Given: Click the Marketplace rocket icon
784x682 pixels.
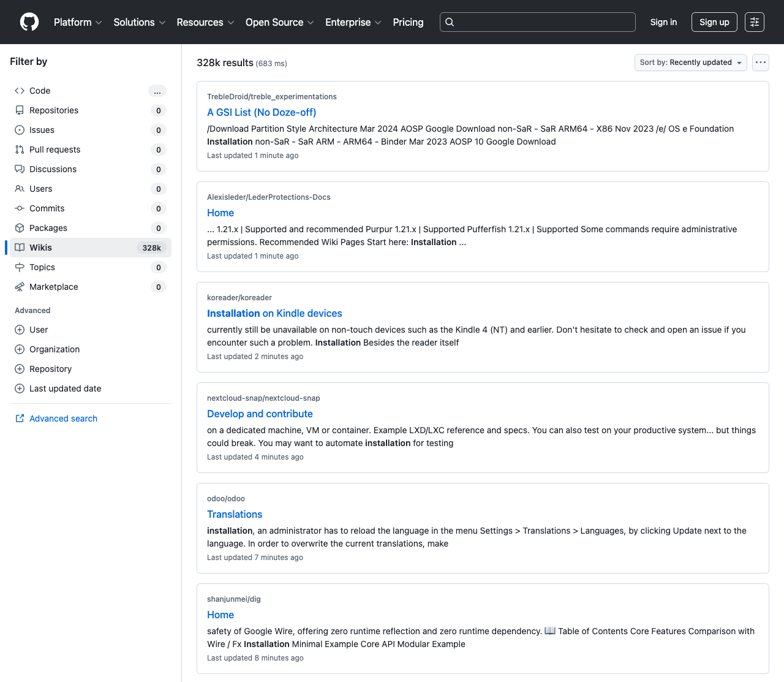Looking at the screenshot, I should click(x=20, y=287).
